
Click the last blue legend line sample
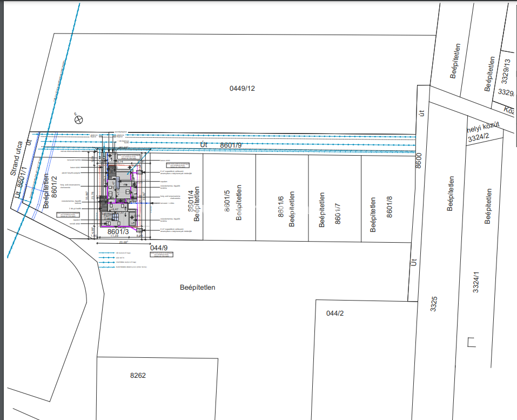[110, 267]
